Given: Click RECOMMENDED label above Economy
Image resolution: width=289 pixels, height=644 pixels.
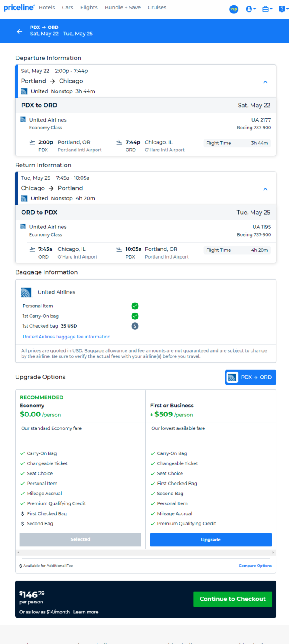Looking at the screenshot, I should point(41,397).
